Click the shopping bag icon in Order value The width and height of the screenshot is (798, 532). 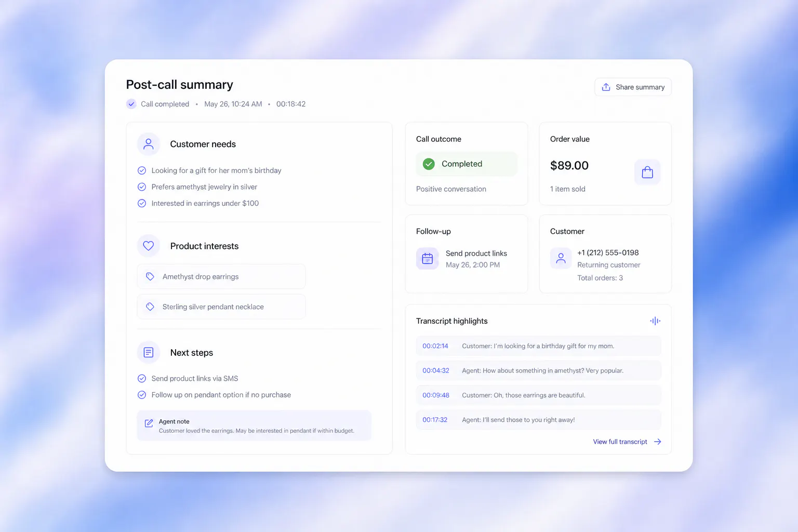click(x=647, y=172)
